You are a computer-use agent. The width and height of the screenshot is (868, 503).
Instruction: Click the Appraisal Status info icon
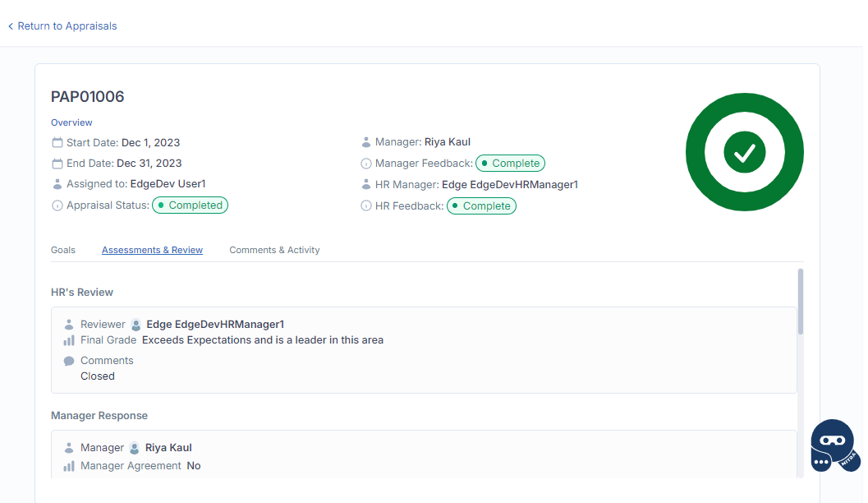coord(57,205)
